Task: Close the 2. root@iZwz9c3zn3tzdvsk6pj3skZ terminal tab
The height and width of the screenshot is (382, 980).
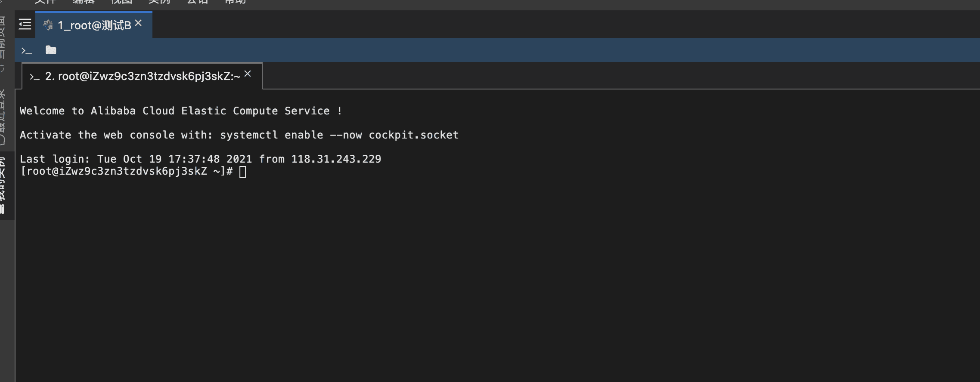Action: point(248,74)
